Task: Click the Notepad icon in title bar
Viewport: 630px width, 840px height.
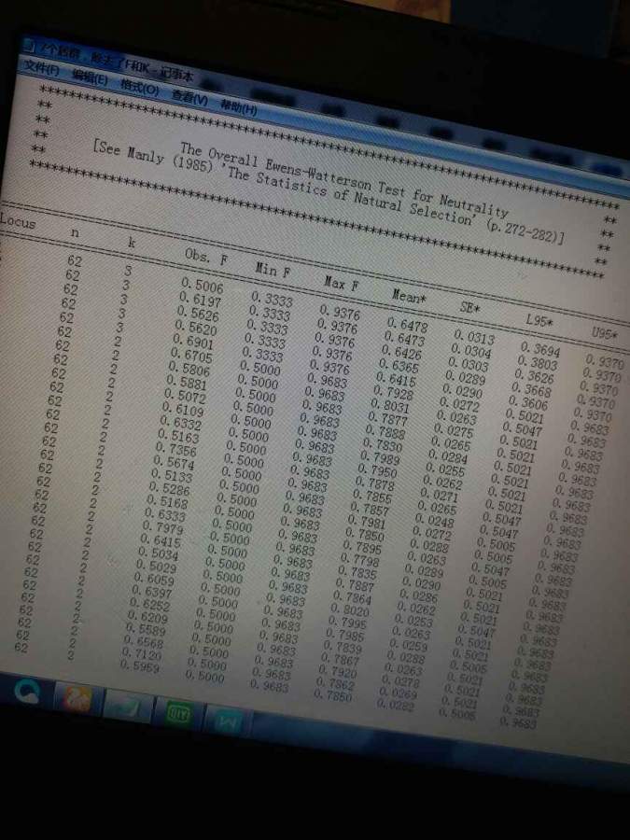Action: [29, 48]
